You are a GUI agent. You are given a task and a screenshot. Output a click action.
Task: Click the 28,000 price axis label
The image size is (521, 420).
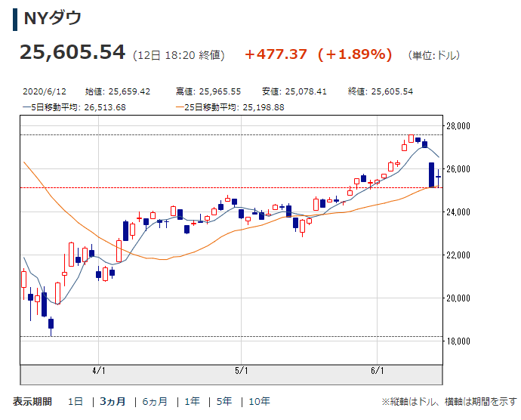pyautogui.click(x=458, y=125)
